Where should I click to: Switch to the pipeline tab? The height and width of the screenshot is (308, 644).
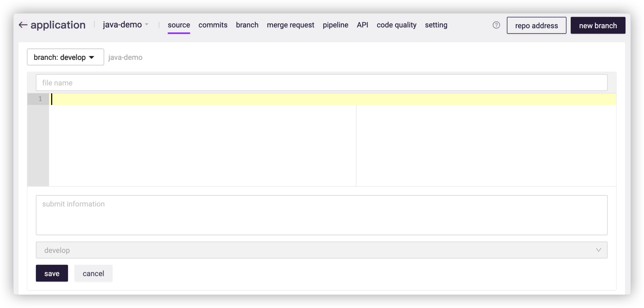tap(335, 25)
